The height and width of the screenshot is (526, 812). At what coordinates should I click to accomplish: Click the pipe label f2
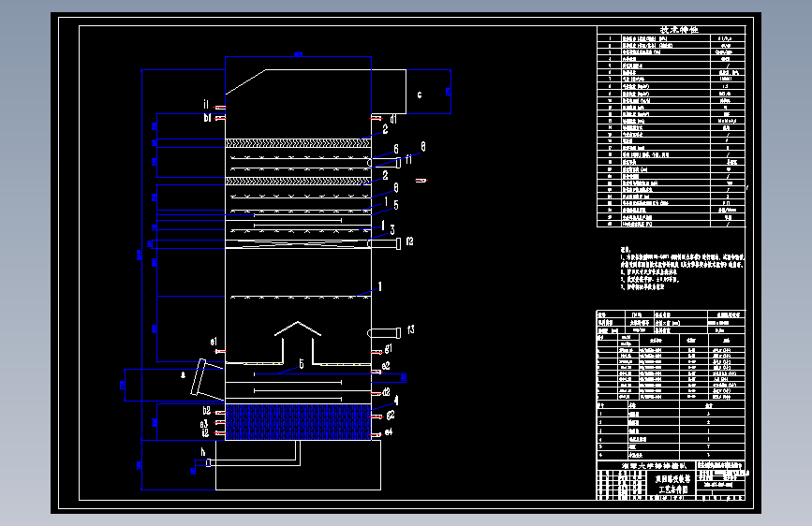pyautogui.click(x=409, y=241)
